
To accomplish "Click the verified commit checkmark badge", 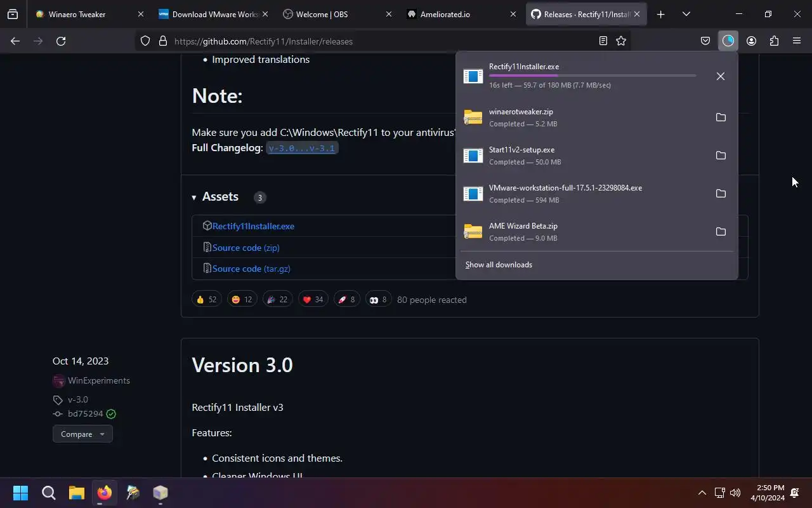I will click(111, 414).
